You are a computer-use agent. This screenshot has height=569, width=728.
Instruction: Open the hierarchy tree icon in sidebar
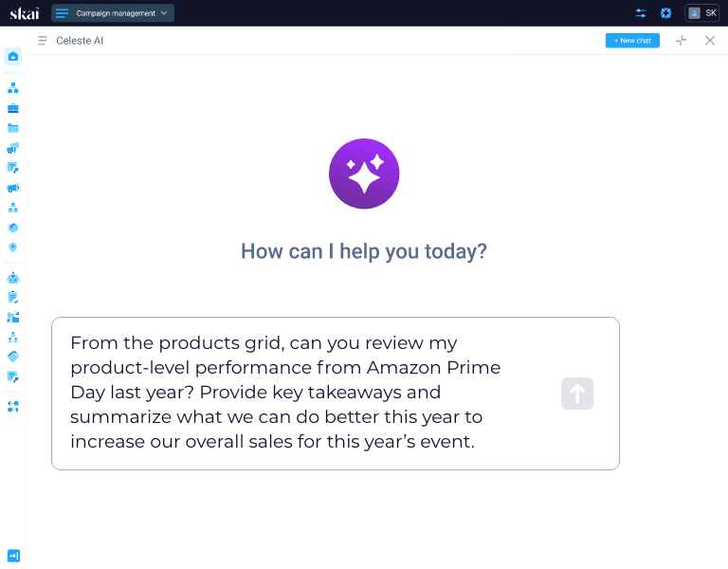[13, 88]
